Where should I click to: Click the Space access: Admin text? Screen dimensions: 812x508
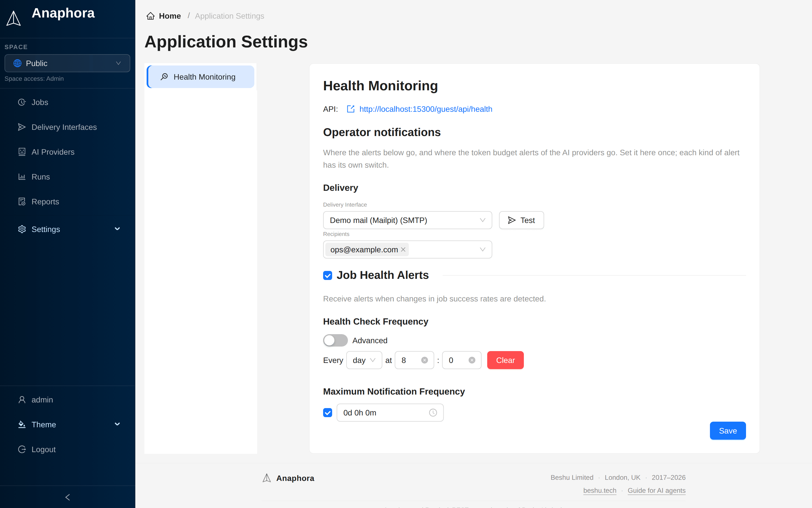(x=34, y=79)
